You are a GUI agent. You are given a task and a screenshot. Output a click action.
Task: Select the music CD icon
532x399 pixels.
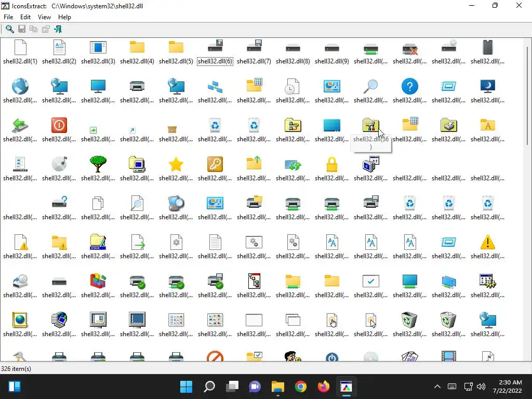pyautogui.click(x=59, y=164)
